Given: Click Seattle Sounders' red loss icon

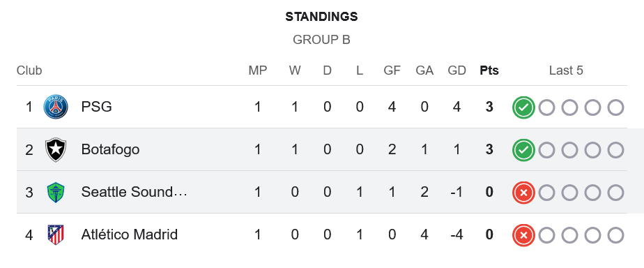Looking at the screenshot, I should 523,193.
